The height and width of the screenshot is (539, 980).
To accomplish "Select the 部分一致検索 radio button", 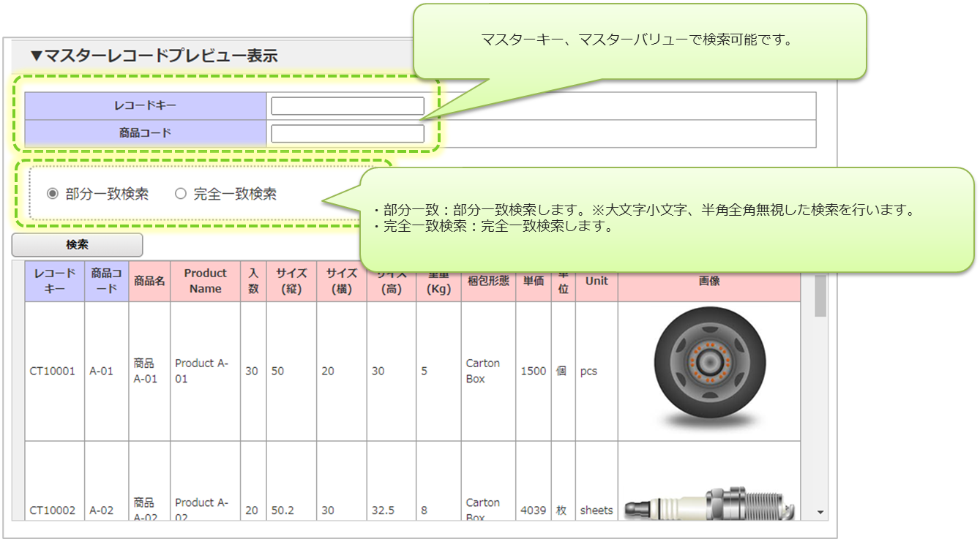I will [52, 194].
